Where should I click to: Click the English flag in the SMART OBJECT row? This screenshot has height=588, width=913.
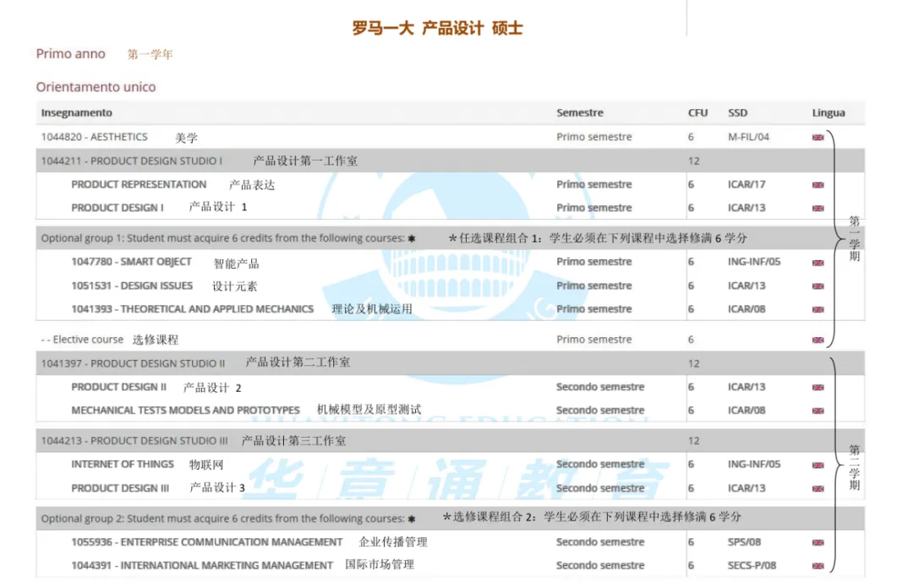pyautogui.click(x=817, y=263)
